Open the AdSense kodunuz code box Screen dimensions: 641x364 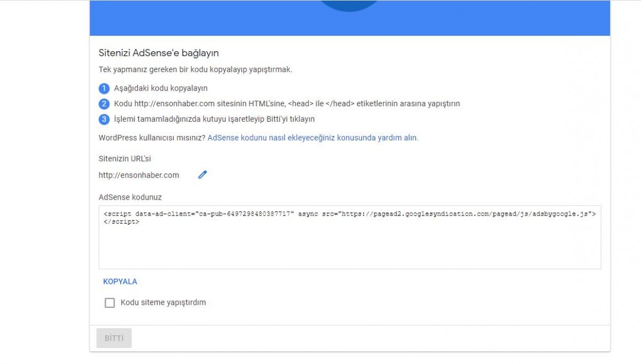click(x=350, y=236)
